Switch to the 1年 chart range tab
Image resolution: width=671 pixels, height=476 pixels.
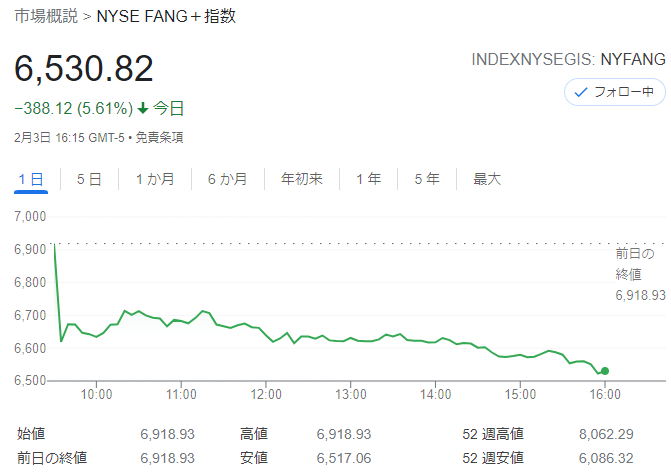368,179
